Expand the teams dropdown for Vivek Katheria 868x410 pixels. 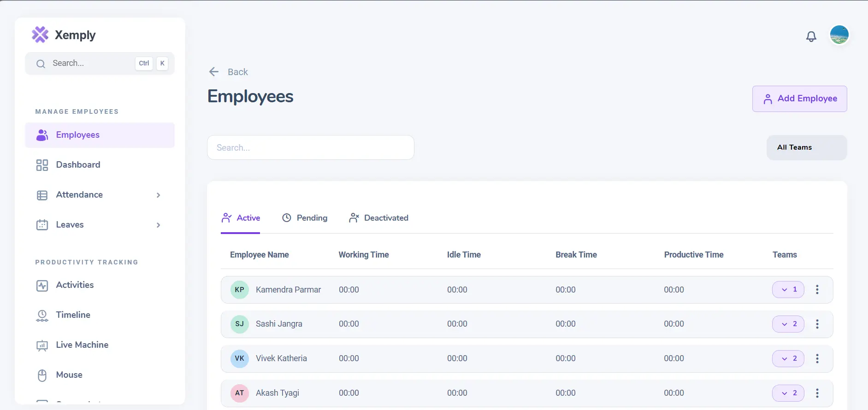[x=788, y=359]
